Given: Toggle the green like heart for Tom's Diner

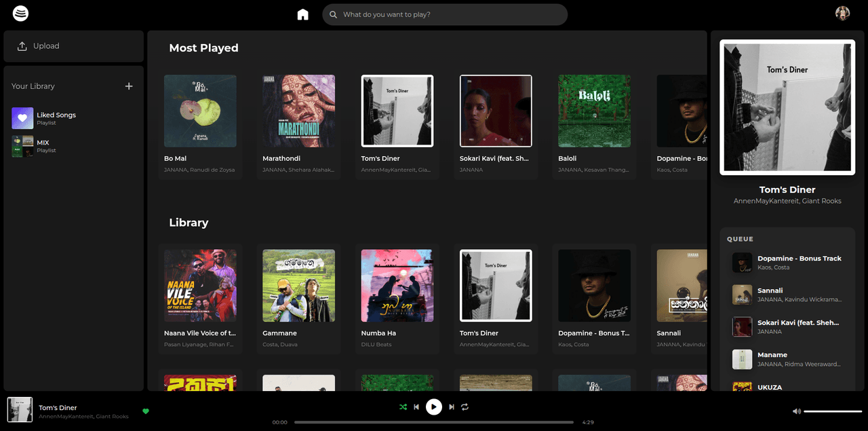Looking at the screenshot, I should [x=146, y=411].
